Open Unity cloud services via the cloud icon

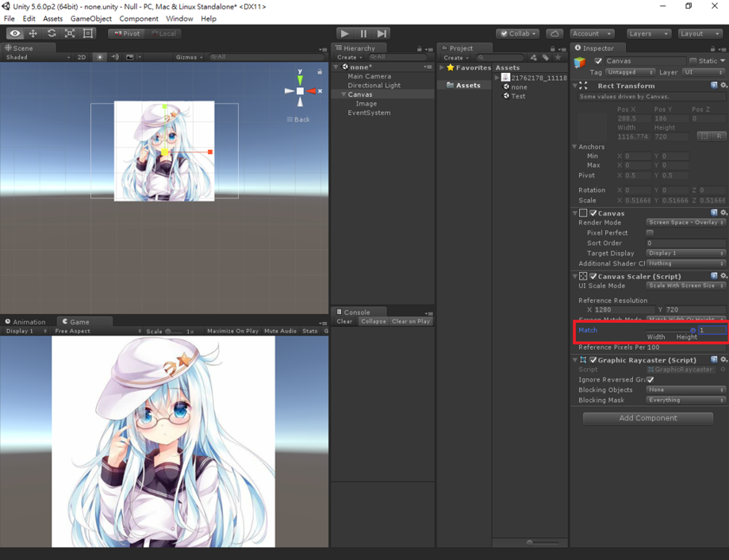(x=555, y=33)
